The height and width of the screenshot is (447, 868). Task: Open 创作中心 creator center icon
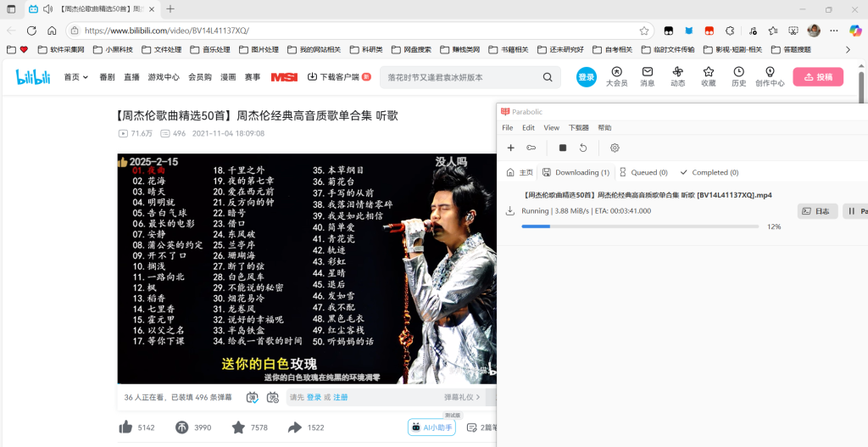point(770,77)
